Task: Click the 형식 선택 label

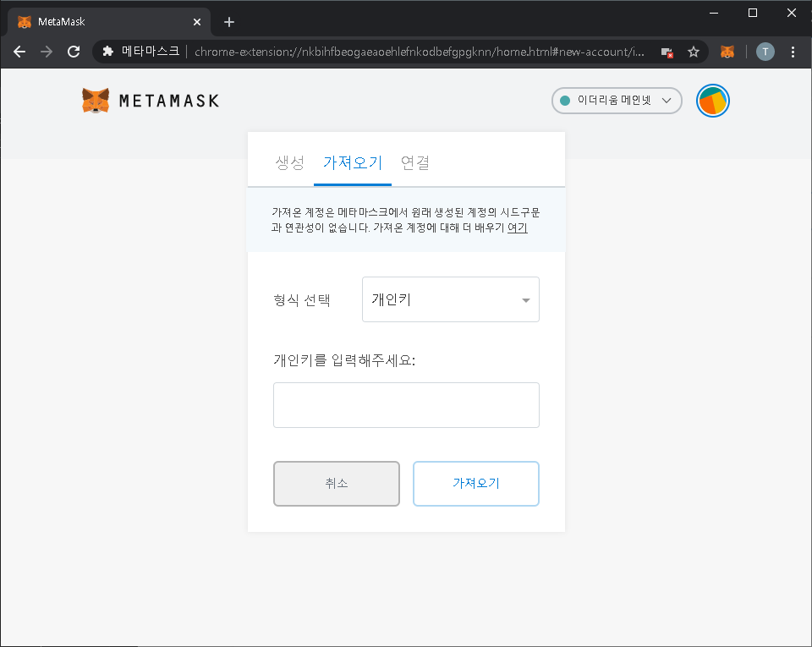Action: coord(302,299)
